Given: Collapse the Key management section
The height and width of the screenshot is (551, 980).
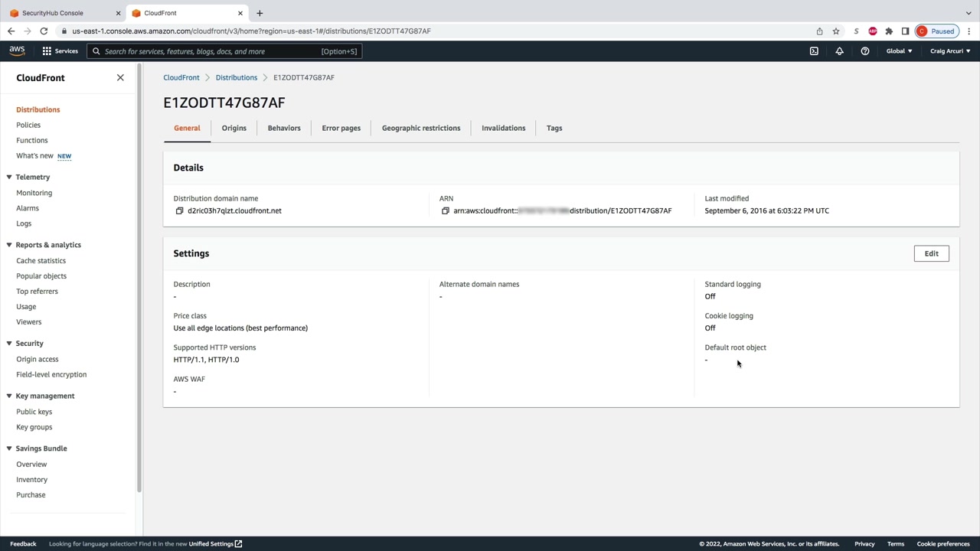Looking at the screenshot, I should pos(9,396).
